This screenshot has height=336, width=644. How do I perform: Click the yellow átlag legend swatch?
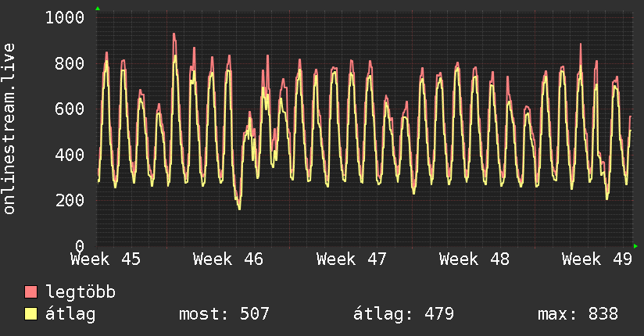(30, 314)
